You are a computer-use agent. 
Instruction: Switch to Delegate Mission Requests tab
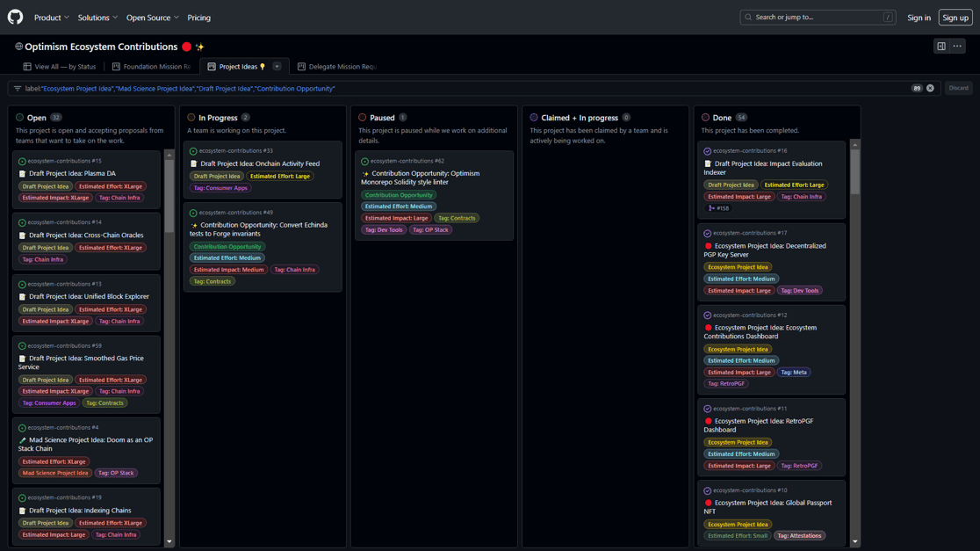point(337,66)
